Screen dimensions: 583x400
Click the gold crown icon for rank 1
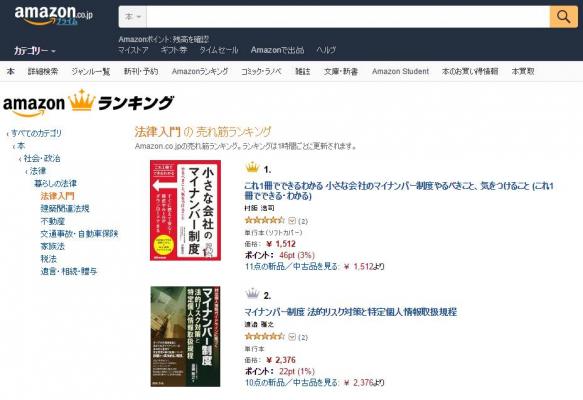252,168
